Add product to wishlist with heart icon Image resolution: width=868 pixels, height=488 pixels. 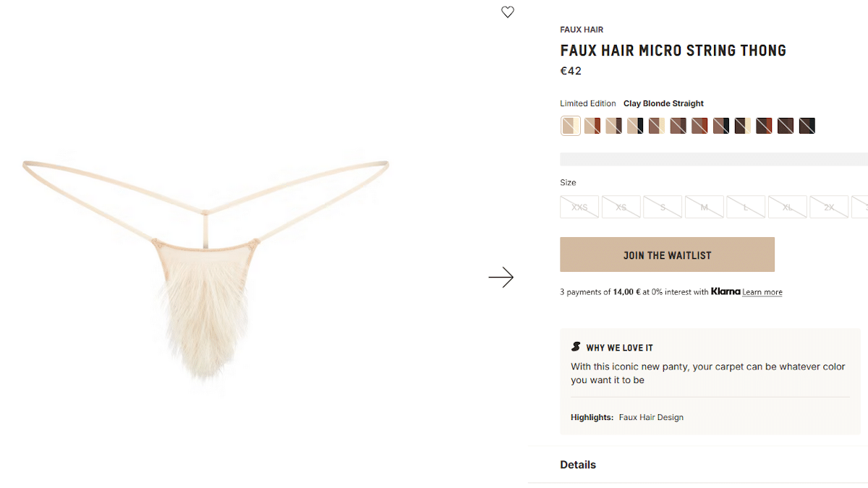point(508,12)
